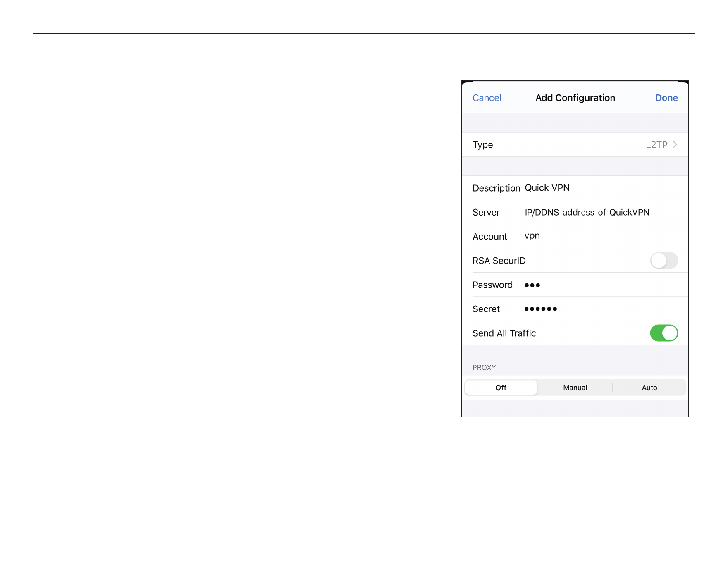Click the Add Configuration title

575,98
